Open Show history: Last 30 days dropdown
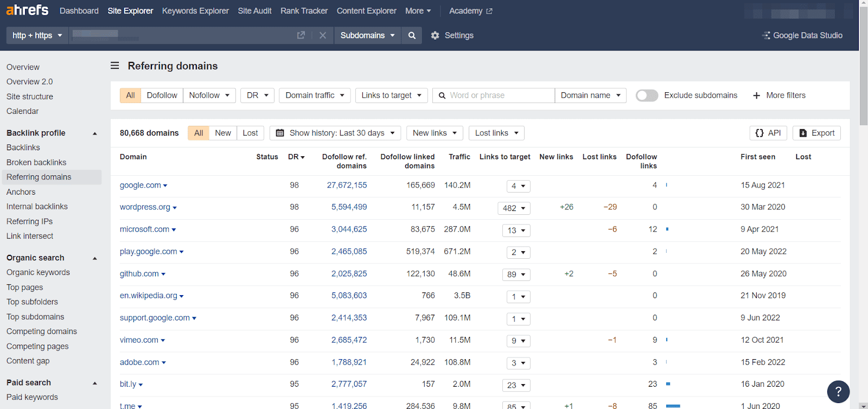868x409 pixels. 335,133
